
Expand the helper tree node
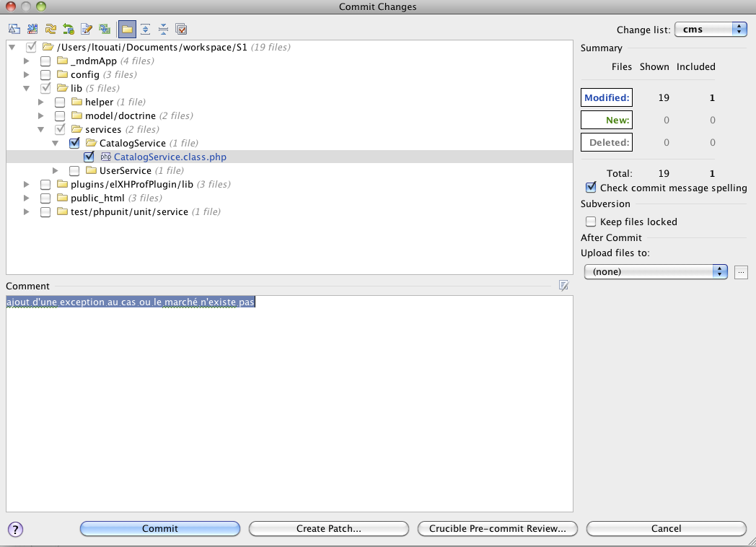point(41,102)
